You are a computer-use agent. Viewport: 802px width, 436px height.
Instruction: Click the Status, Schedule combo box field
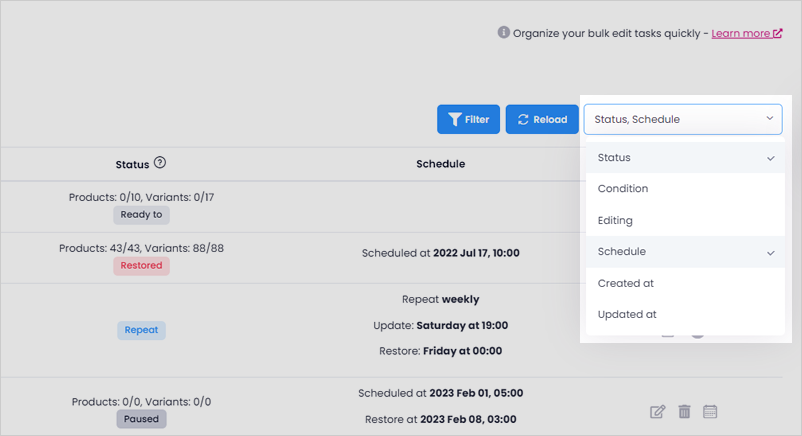683,119
